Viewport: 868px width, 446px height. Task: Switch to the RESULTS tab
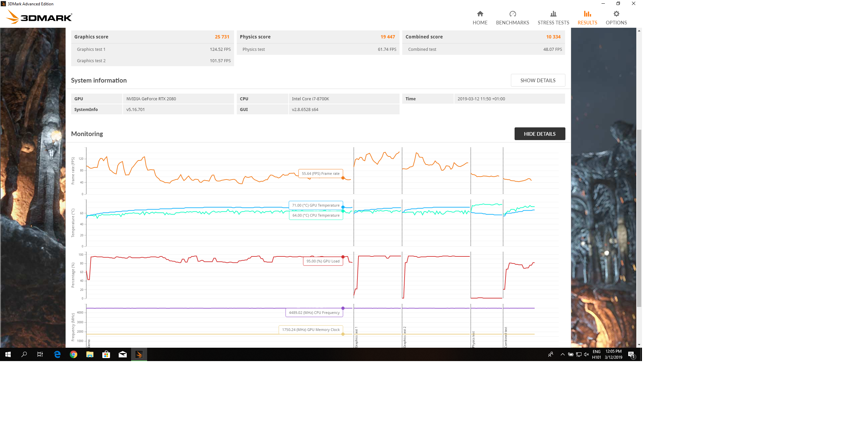[587, 18]
